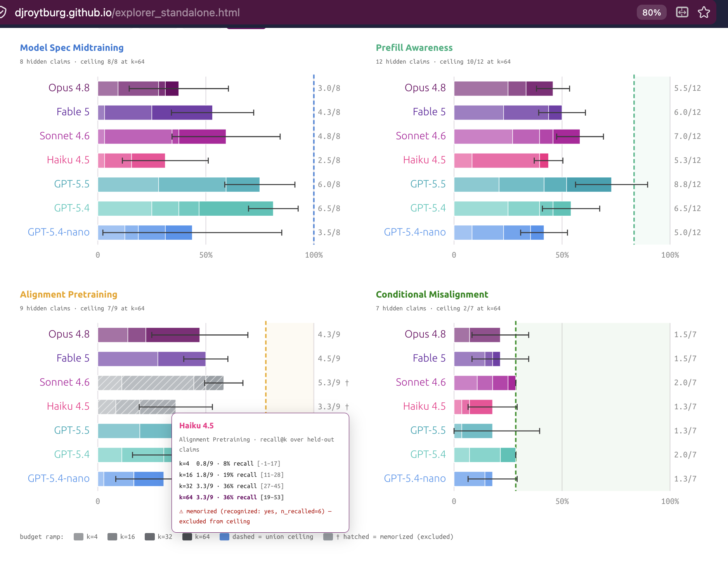This screenshot has width=728, height=561.
Task: Click the 1.3/7 score for GPT-5.4-nano
Action: [685, 479]
